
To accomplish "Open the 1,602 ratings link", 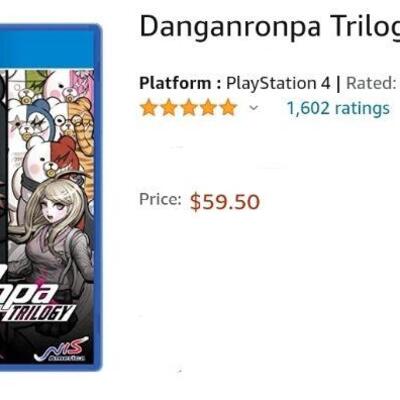I will [x=338, y=108].
